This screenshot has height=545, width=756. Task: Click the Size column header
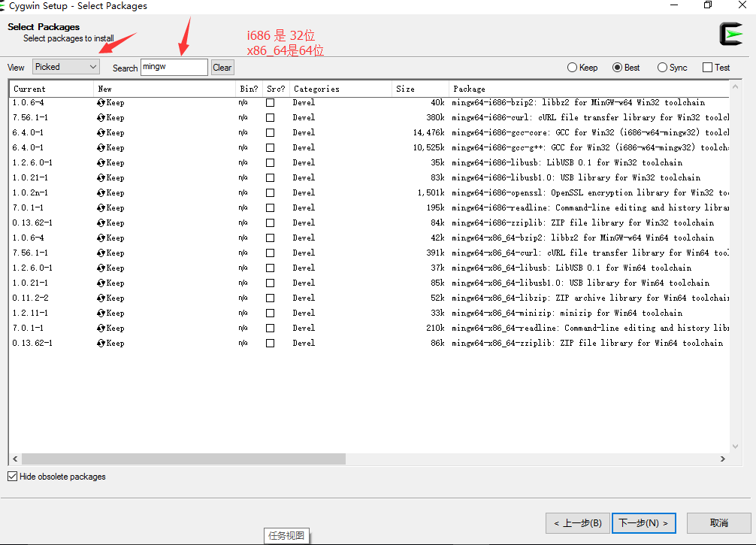pyautogui.click(x=420, y=89)
